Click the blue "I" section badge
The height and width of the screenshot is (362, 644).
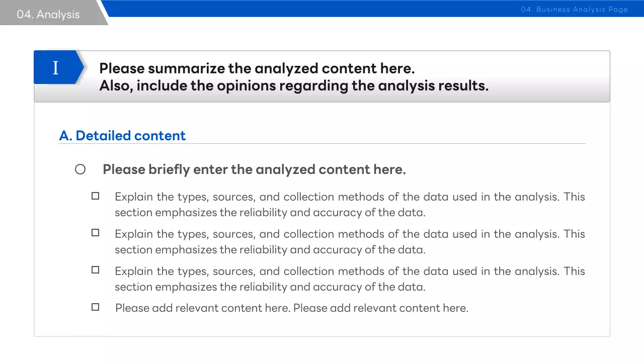[x=56, y=67]
